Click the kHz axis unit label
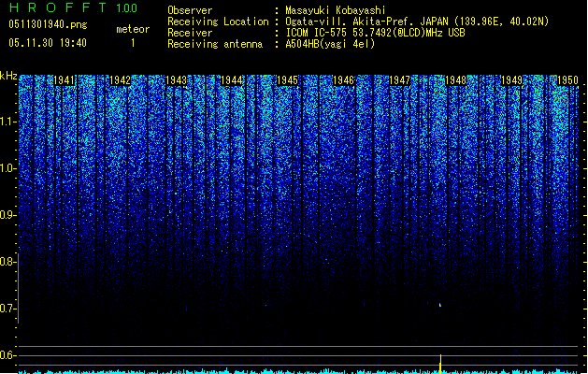588x374 pixels. pos(8,76)
